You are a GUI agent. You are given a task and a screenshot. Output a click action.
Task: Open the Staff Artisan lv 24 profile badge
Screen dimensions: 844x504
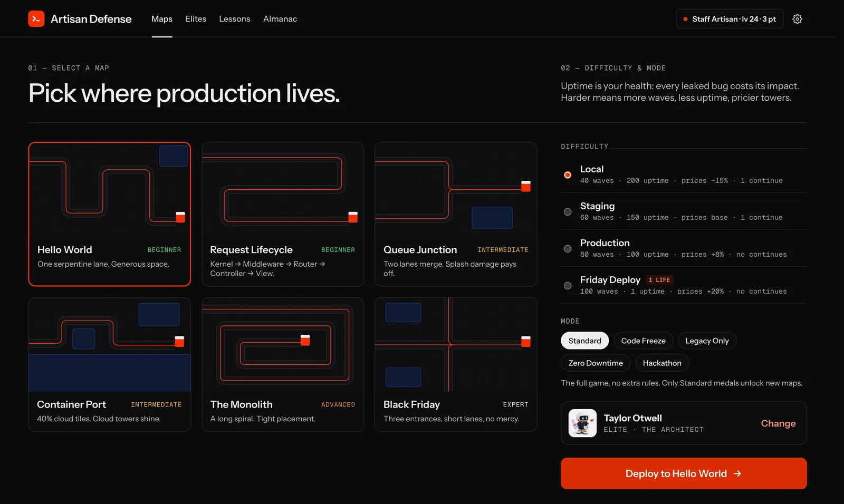click(x=730, y=19)
